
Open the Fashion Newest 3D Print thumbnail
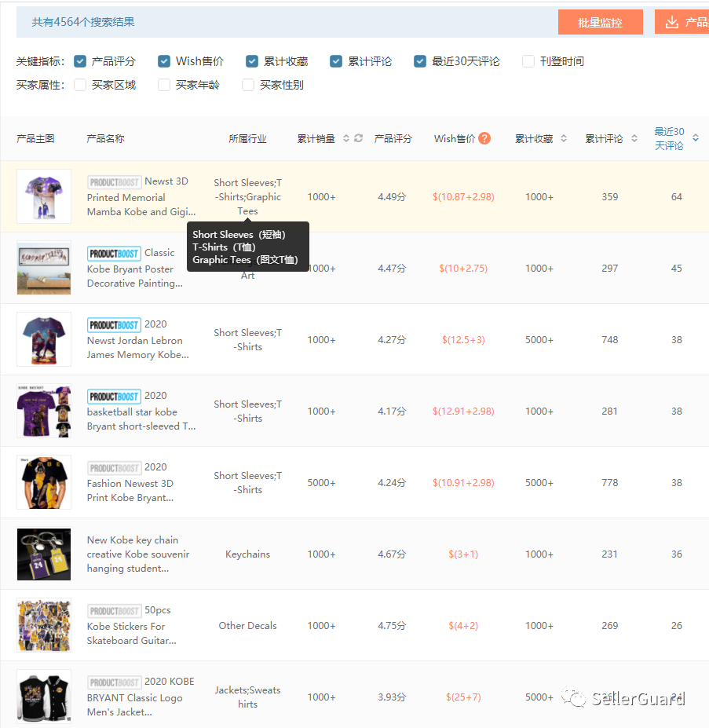point(44,482)
